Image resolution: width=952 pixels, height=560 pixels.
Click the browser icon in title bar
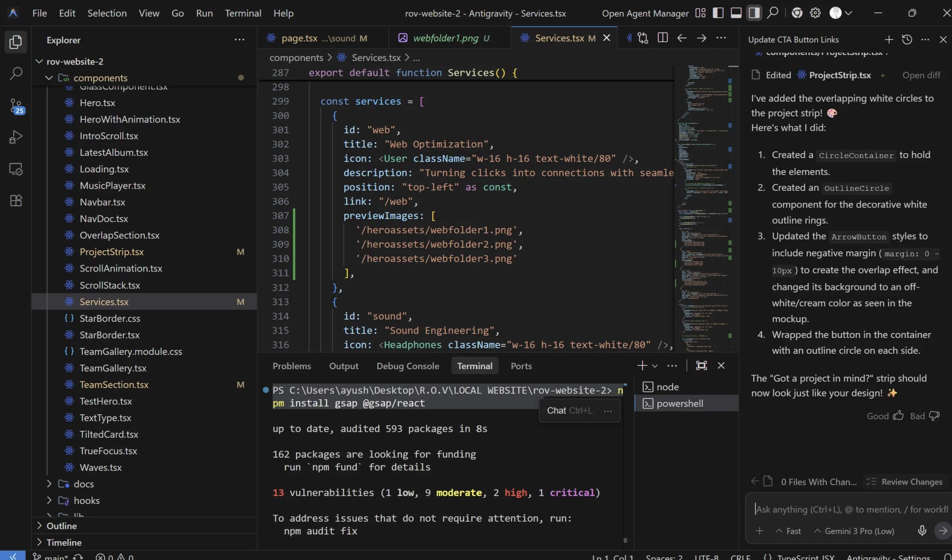pyautogui.click(x=797, y=13)
